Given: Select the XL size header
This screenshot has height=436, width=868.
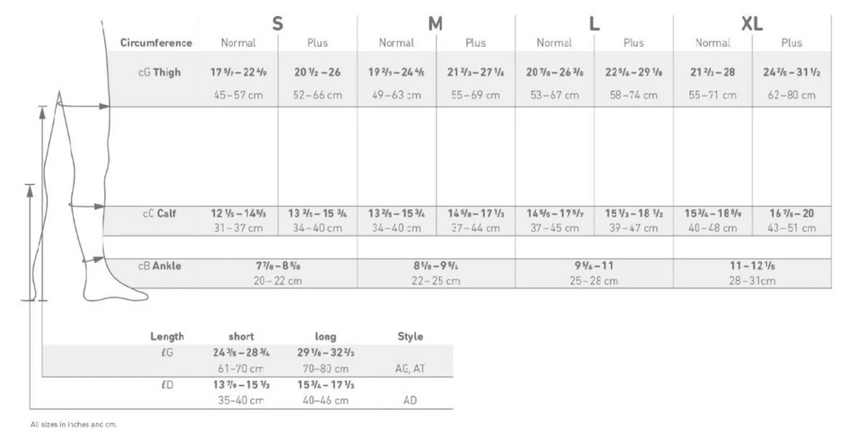Looking at the screenshot, I should point(752,23).
